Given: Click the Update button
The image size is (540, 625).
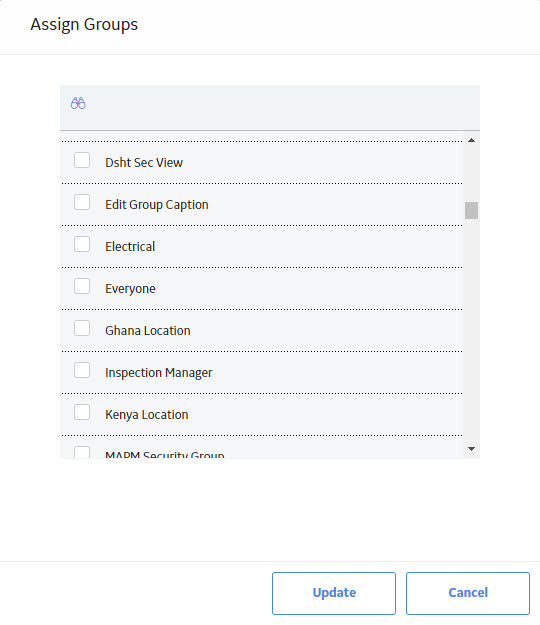Looking at the screenshot, I should (x=334, y=593).
